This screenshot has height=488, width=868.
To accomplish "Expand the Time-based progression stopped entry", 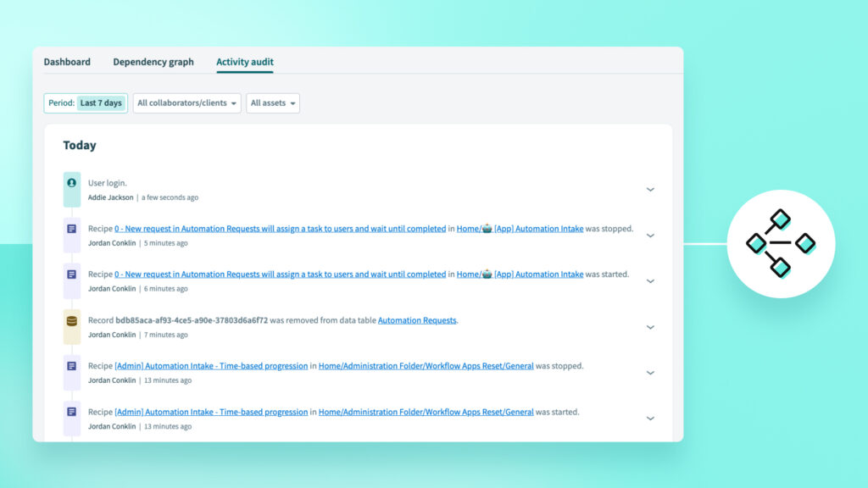I will click(x=650, y=373).
